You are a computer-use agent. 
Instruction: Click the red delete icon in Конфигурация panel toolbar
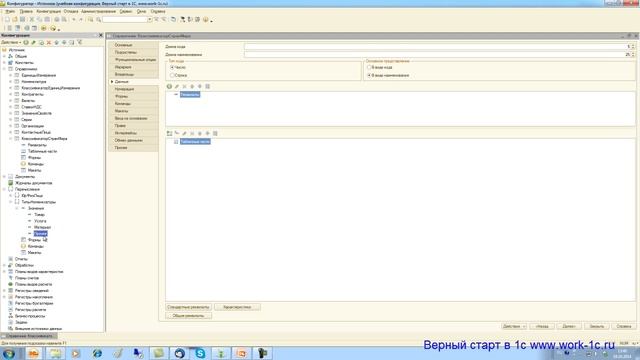(49, 42)
